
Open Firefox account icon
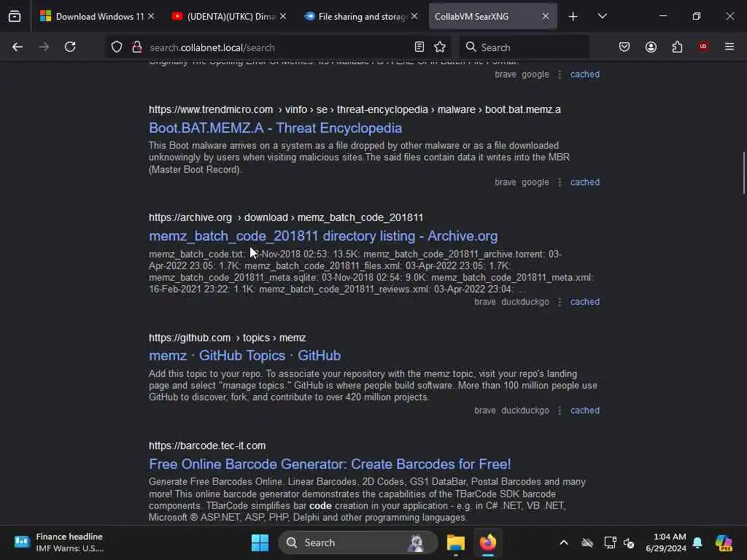tap(651, 47)
